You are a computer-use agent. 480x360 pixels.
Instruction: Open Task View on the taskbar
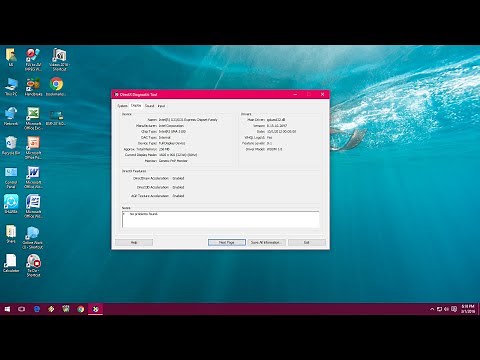pos(22,309)
